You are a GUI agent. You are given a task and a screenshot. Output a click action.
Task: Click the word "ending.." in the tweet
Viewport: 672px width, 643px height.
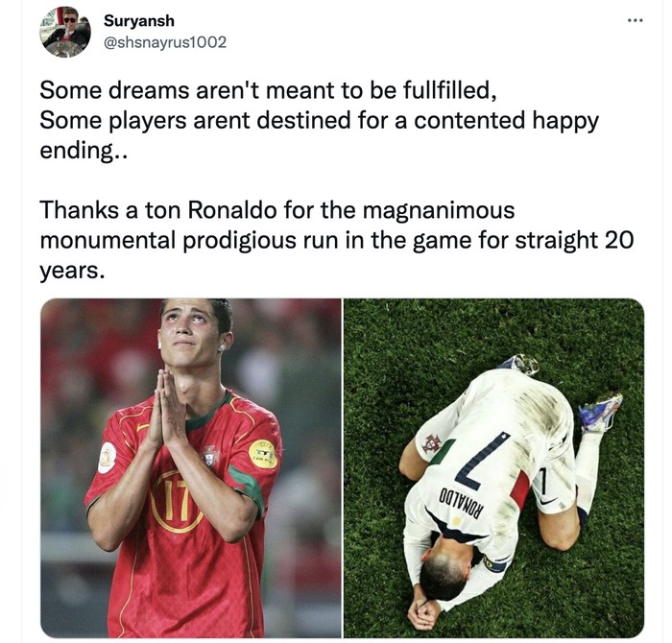tap(84, 151)
